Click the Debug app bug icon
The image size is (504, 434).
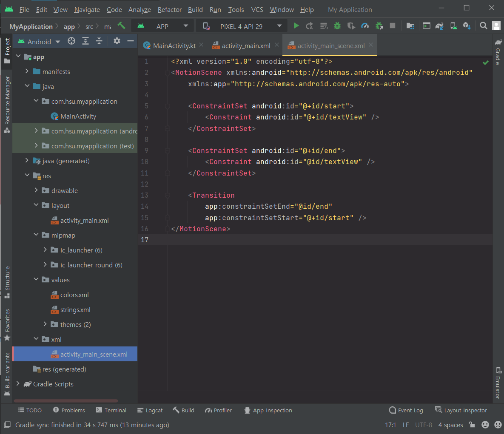click(x=337, y=26)
